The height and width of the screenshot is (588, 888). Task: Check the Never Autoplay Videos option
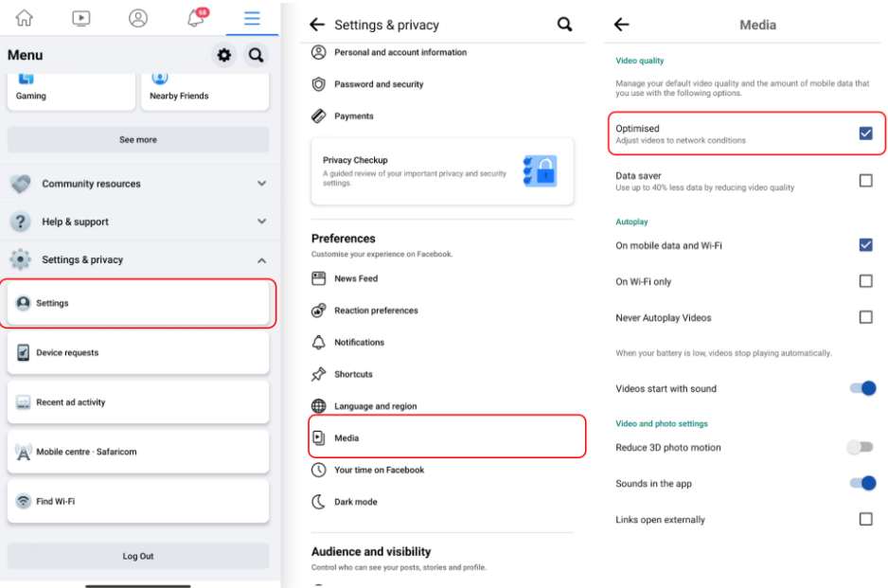coord(865,318)
